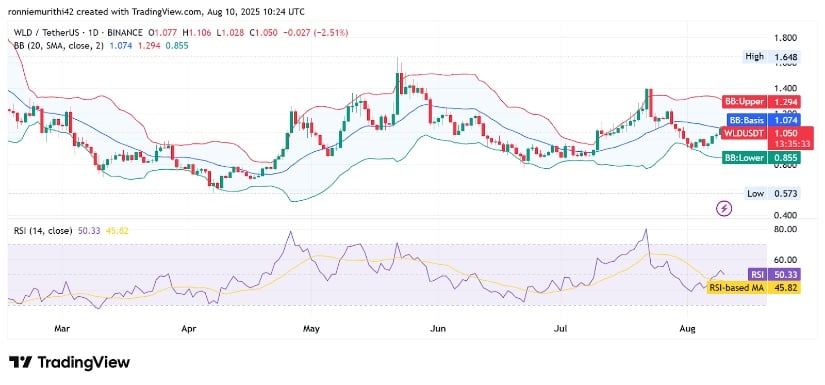This screenshot has height=385, width=825.
Task: Click the purple lightning bolt icon
Action: (725, 209)
